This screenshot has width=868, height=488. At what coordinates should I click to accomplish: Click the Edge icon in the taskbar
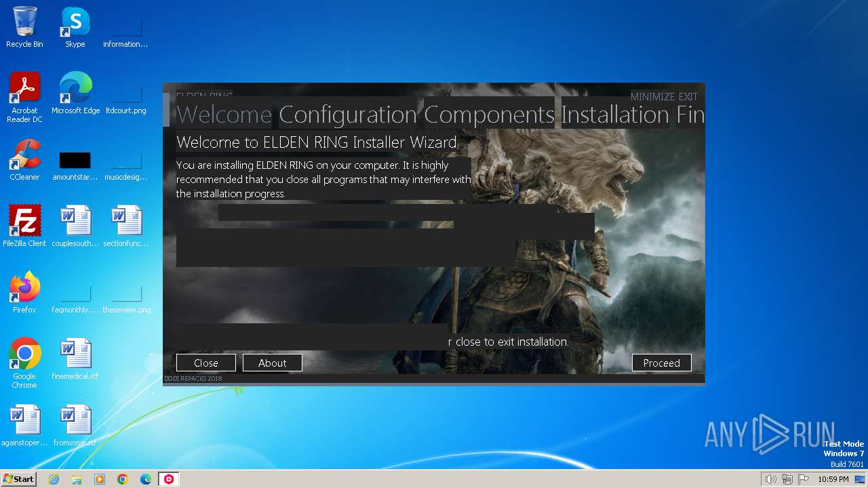(146, 479)
